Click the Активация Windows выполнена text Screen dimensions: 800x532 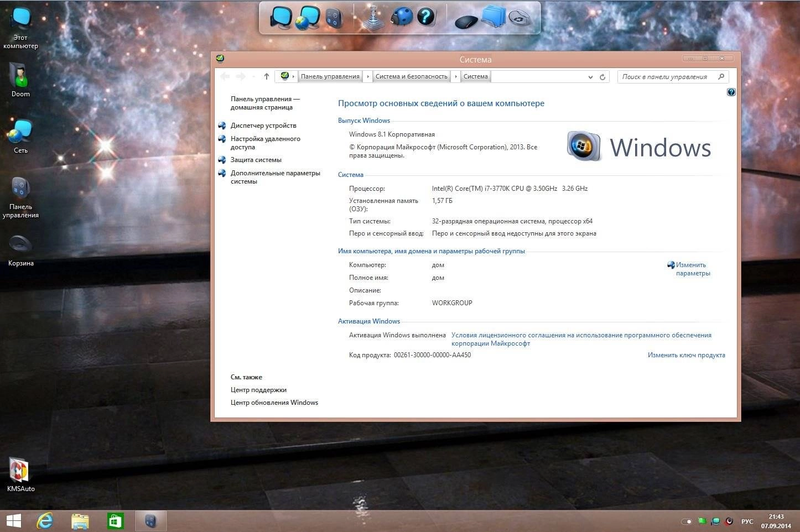[x=397, y=335]
